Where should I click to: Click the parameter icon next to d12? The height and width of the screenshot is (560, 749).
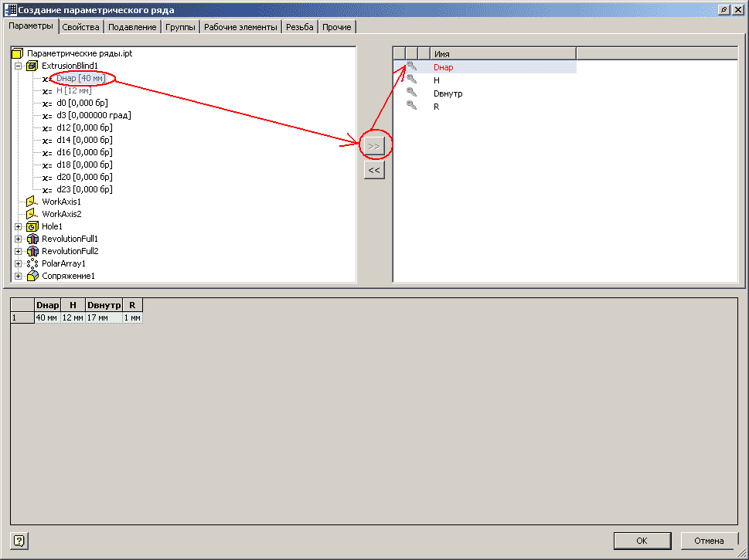[x=47, y=128]
